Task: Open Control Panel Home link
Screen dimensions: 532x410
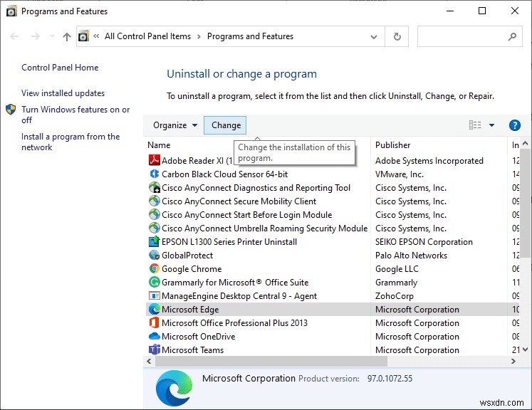Action: [60, 68]
